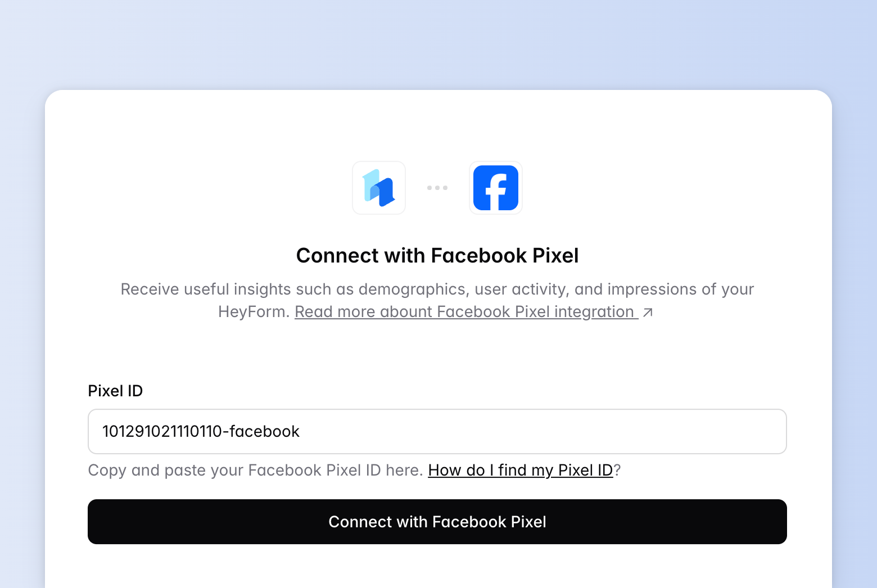Click the three-dot connector between the logos
The width and height of the screenshot is (877, 588).
pyautogui.click(x=437, y=188)
